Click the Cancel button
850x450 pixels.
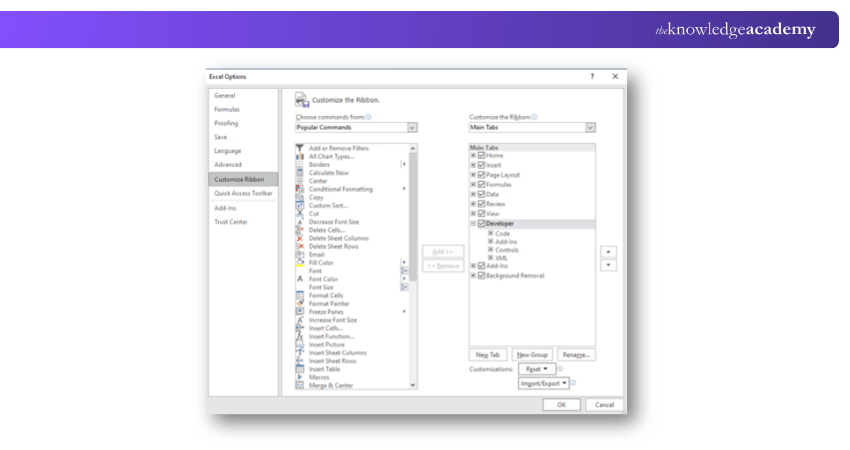coord(604,404)
